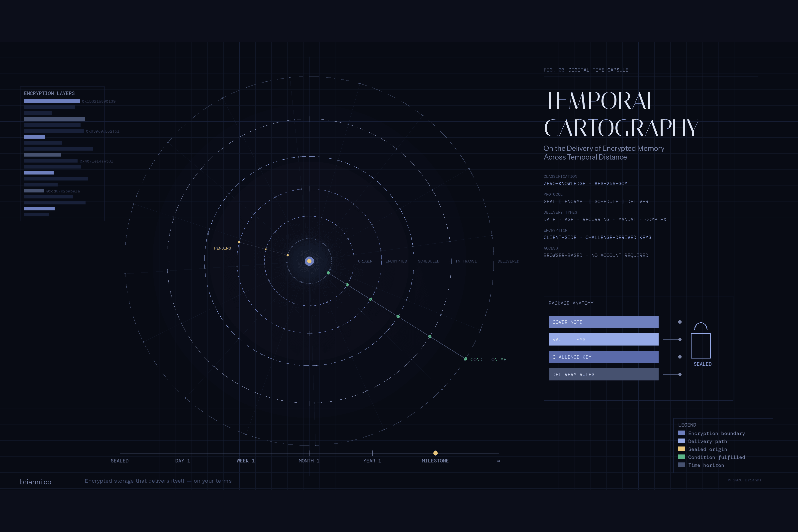The width and height of the screenshot is (798, 532).
Task: Click the infinity symbol at timeline end
Action: pyautogui.click(x=499, y=461)
